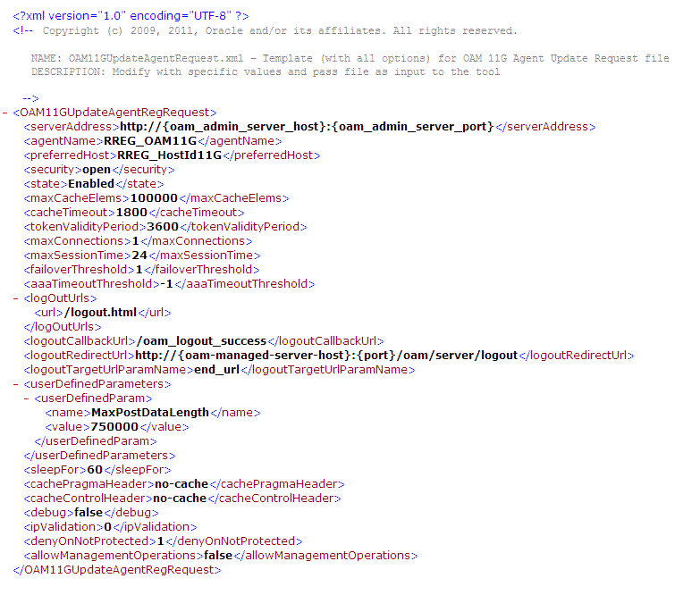Click the DESCRIPTION comment line
The image size is (700, 595).
[266, 71]
